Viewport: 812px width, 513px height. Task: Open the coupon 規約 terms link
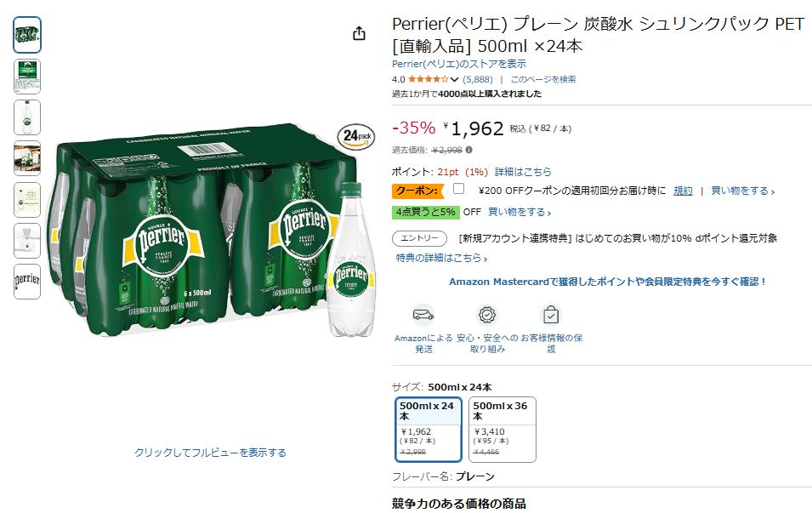click(x=683, y=191)
